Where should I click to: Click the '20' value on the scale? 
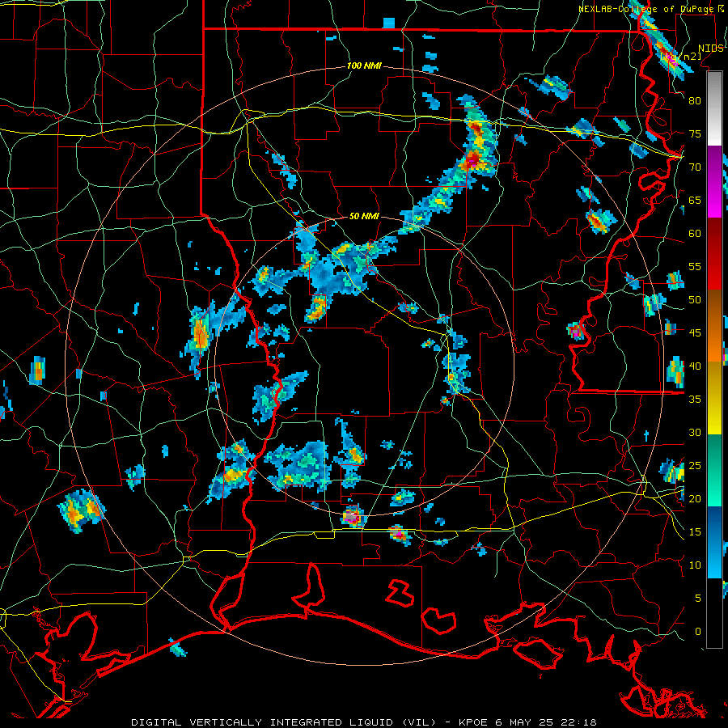pos(695,499)
